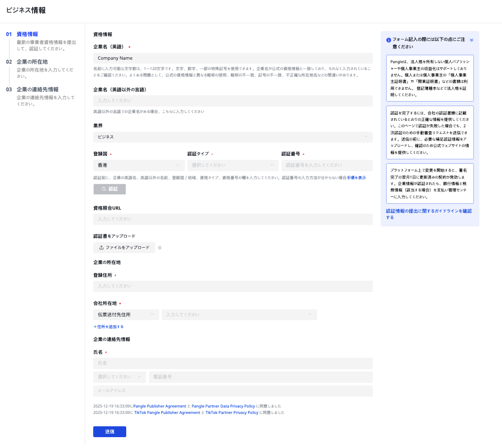Open the 手順を表示 link
The width and height of the screenshot is (502, 448).
coord(356,178)
